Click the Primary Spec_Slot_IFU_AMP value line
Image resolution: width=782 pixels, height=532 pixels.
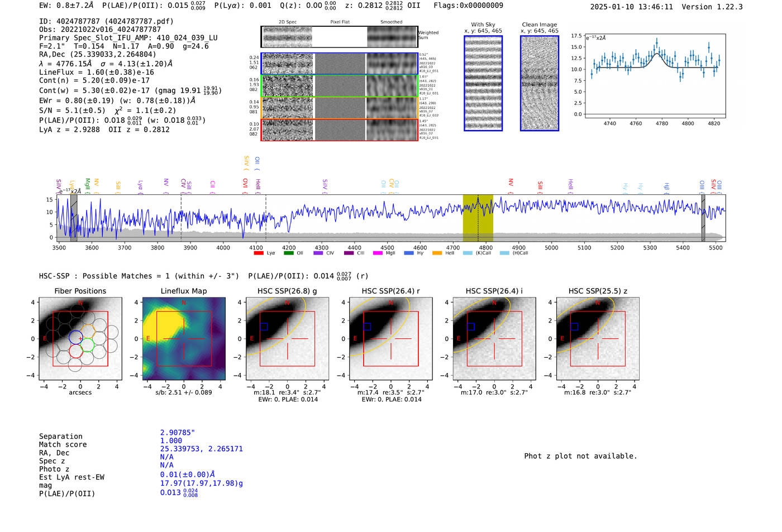coord(128,38)
